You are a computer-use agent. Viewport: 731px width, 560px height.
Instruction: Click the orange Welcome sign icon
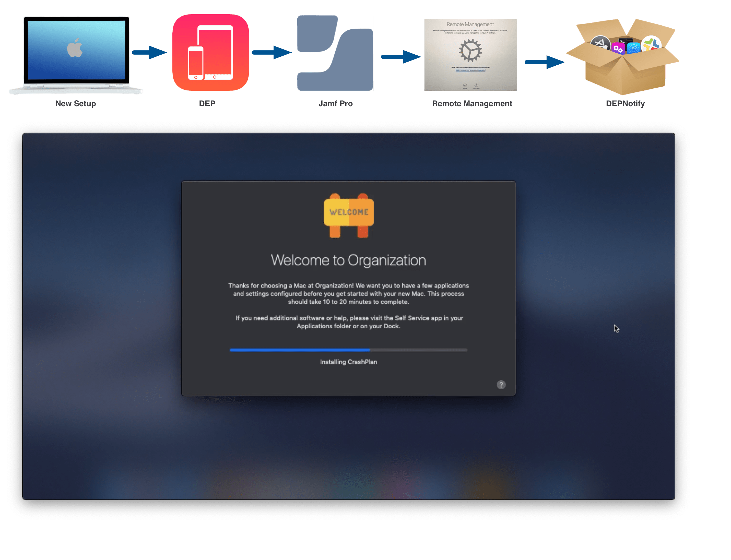[349, 215]
